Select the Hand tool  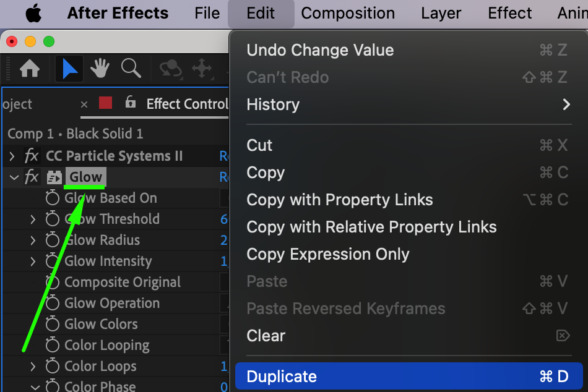tap(100, 69)
